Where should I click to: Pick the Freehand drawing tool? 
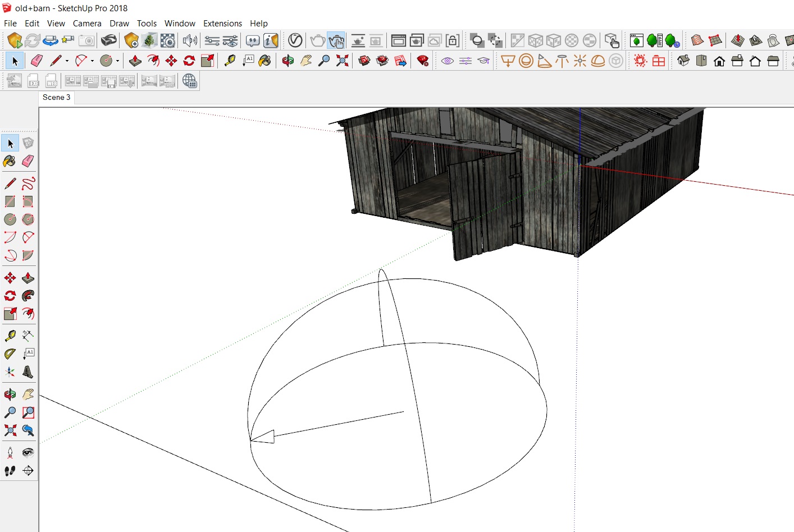(28, 184)
